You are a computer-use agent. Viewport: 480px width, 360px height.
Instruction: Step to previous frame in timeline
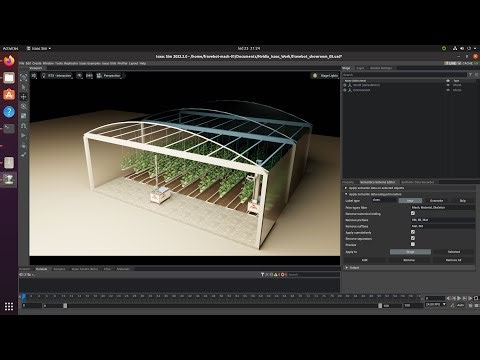(453, 298)
